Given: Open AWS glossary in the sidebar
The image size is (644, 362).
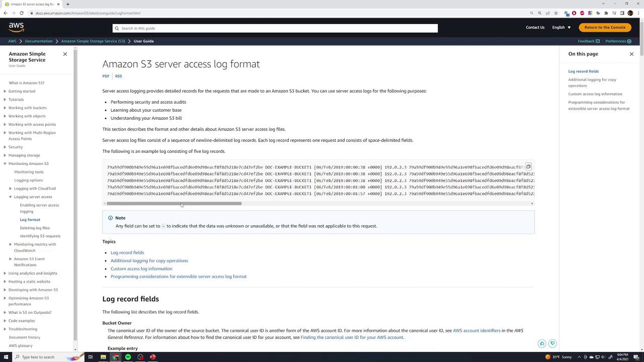Looking at the screenshot, I should click(21, 345).
